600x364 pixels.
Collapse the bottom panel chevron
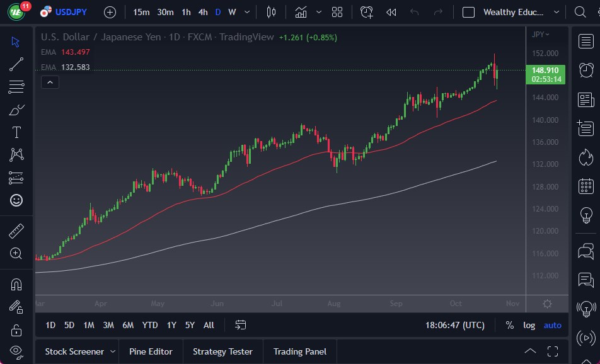click(530, 351)
